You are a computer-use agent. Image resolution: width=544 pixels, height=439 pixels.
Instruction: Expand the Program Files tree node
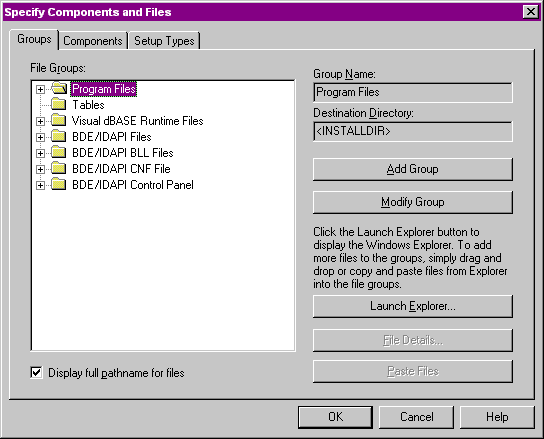click(40, 89)
